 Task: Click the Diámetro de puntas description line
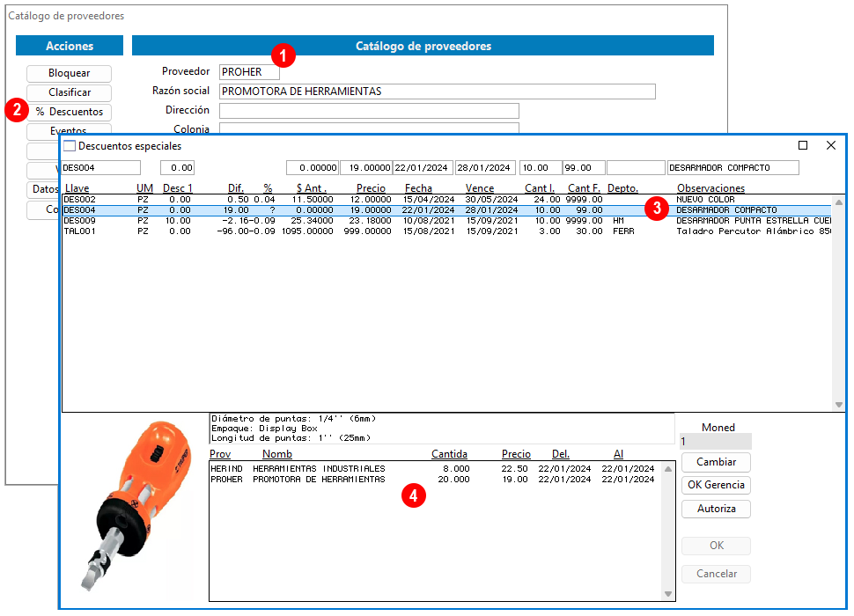coord(293,419)
